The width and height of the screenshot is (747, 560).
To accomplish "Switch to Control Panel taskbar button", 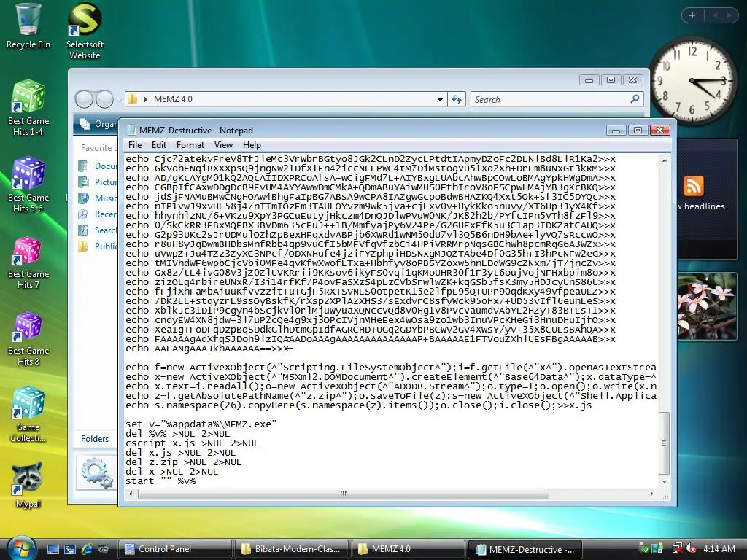I will tap(174, 549).
